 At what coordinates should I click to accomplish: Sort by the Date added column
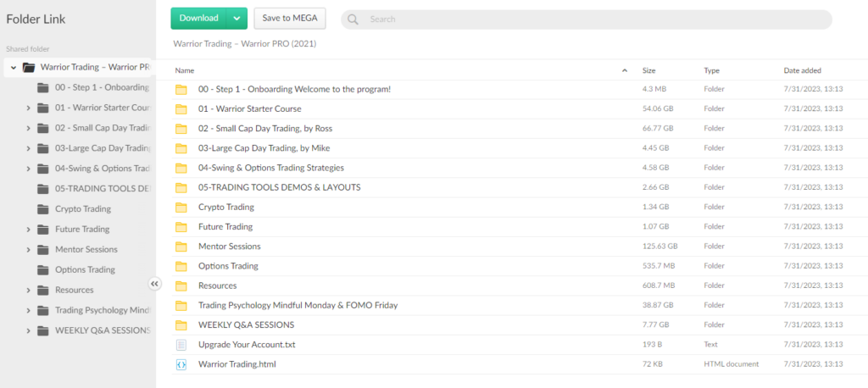[x=802, y=70]
